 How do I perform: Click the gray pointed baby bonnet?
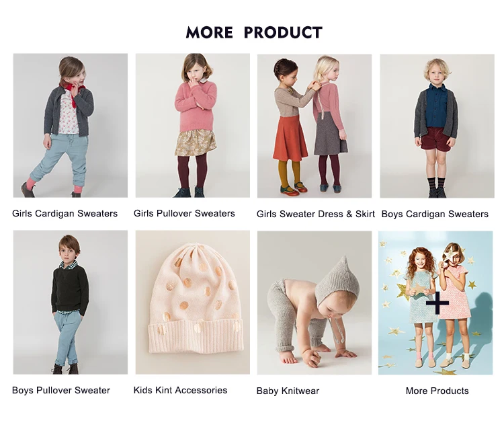coord(337,280)
